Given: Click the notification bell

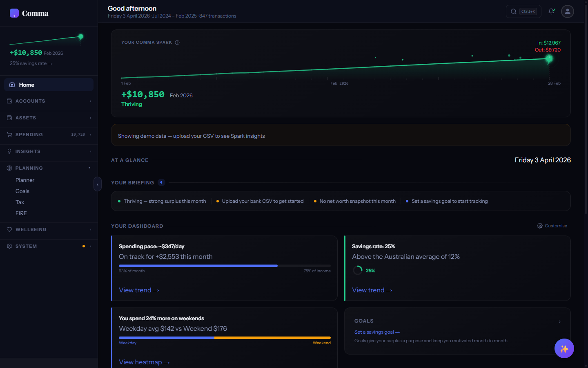Looking at the screenshot, I should click(x=551, y=11).
